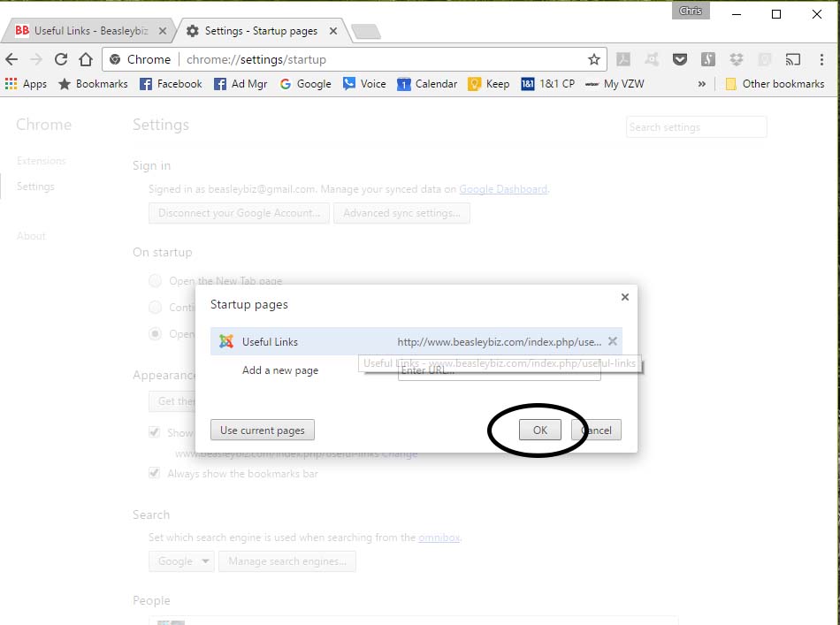This screenshot has height=625, width=840.
Task: Select the Open a specific page option
Action: tap(155, 334)
